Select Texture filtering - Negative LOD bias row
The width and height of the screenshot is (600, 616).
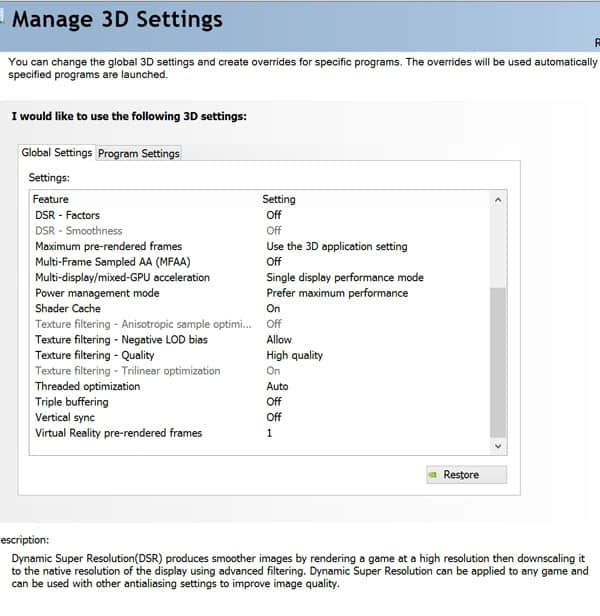point(260,339)
